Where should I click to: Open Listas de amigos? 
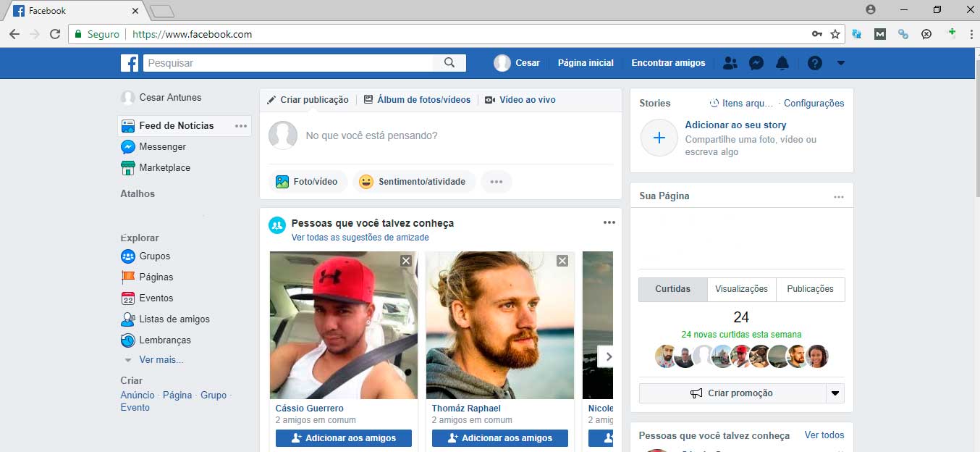(165, 319)
